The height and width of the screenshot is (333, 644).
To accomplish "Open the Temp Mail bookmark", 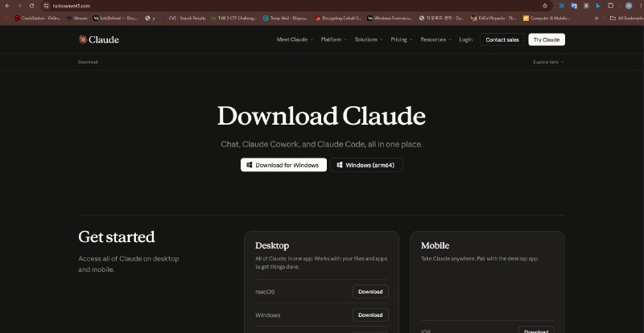I will click(x=286, y=18).
